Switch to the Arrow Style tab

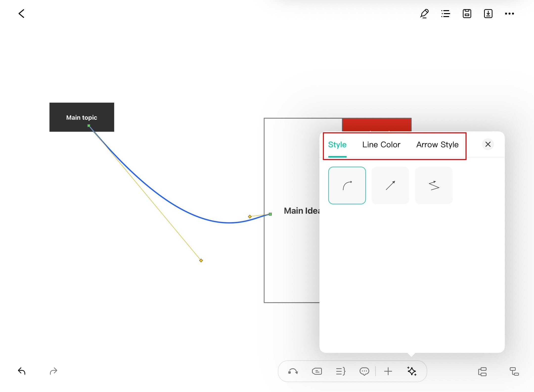(x=437, y=144)
